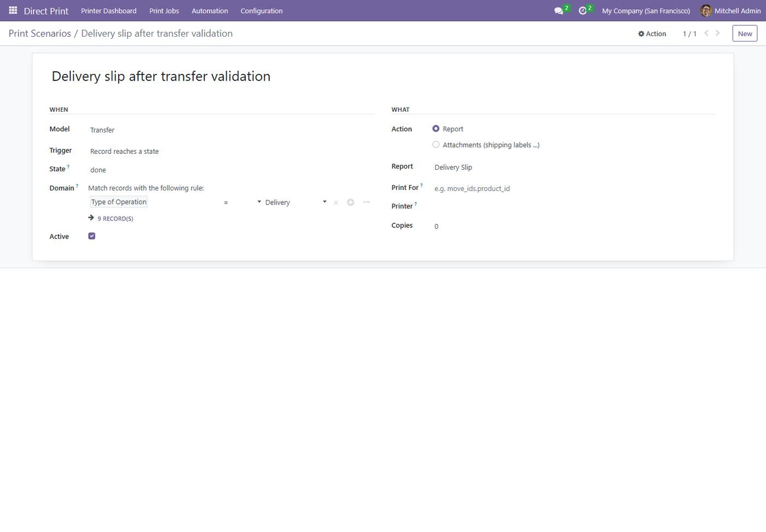Open the Print Jobs menu
Screen dimensions: 766x532
[164, 11]
